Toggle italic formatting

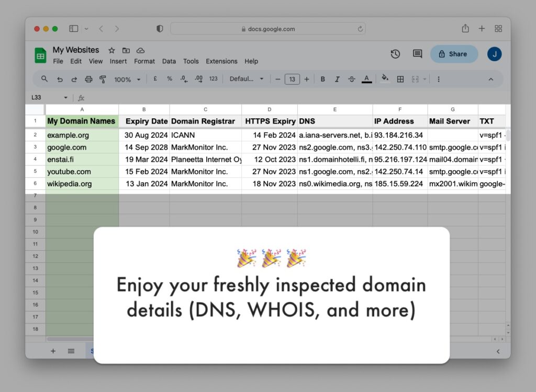[x=337, y=79]
